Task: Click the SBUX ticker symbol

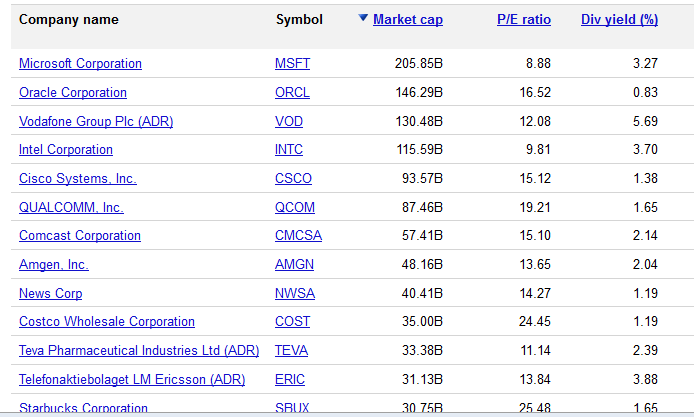Action: 292,407
